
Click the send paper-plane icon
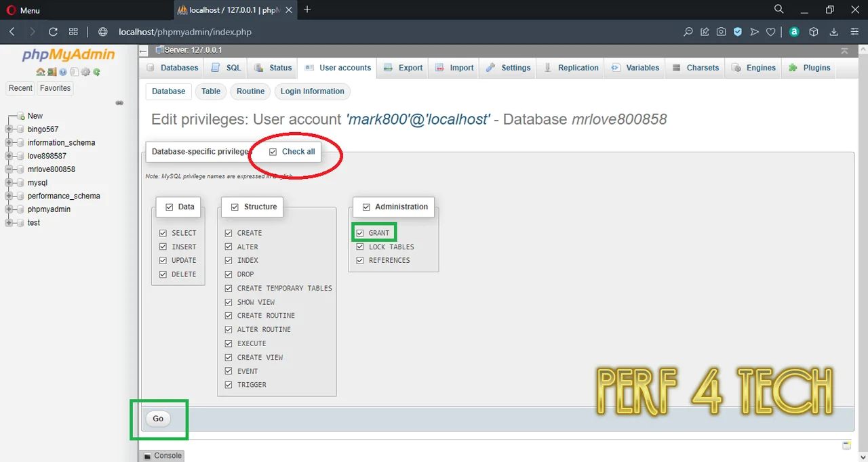[754, 32]
